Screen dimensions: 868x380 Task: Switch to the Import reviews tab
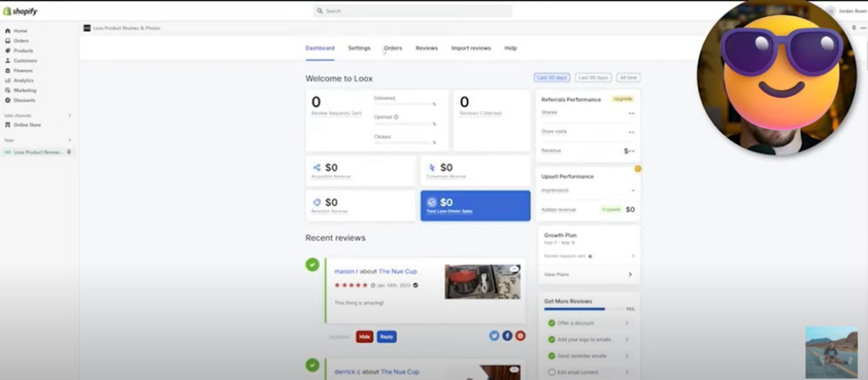click(x=471, y=48)
